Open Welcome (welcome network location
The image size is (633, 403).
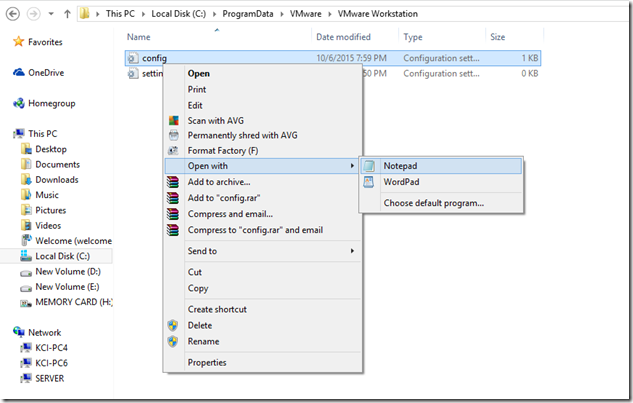coord(73,241)
